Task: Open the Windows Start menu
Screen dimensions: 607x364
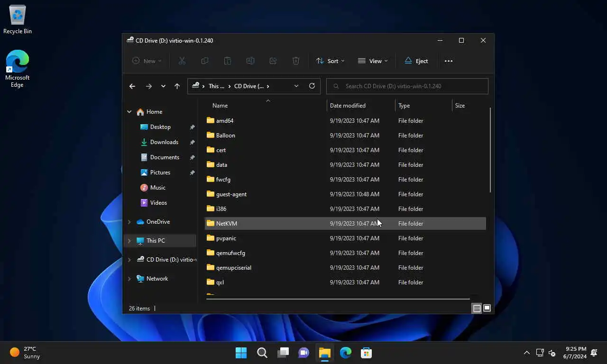Action: (x=241, y=353)
